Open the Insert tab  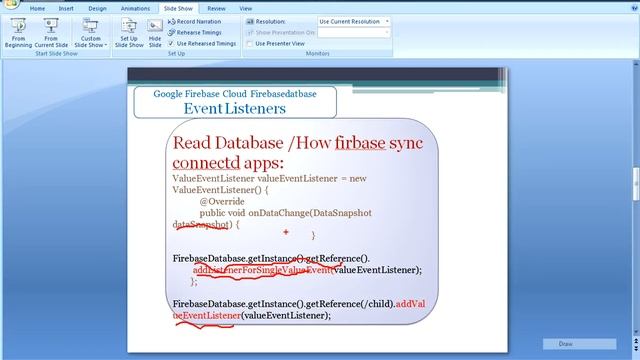66,9
